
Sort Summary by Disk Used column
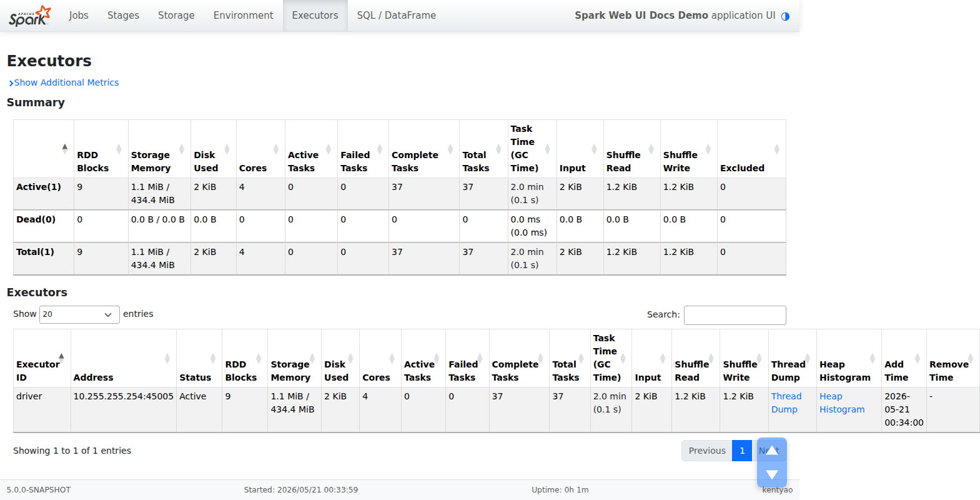point(214,149)
